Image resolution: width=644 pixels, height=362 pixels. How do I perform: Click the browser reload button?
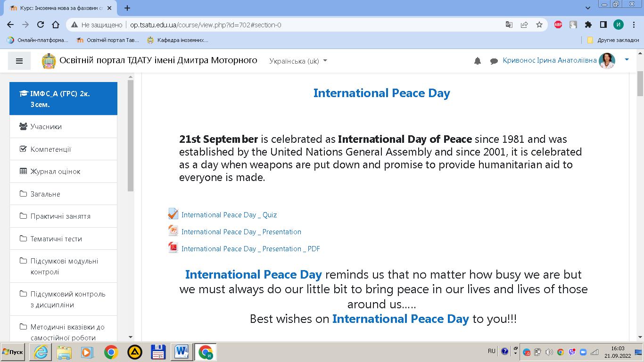[x=41, y=25]
